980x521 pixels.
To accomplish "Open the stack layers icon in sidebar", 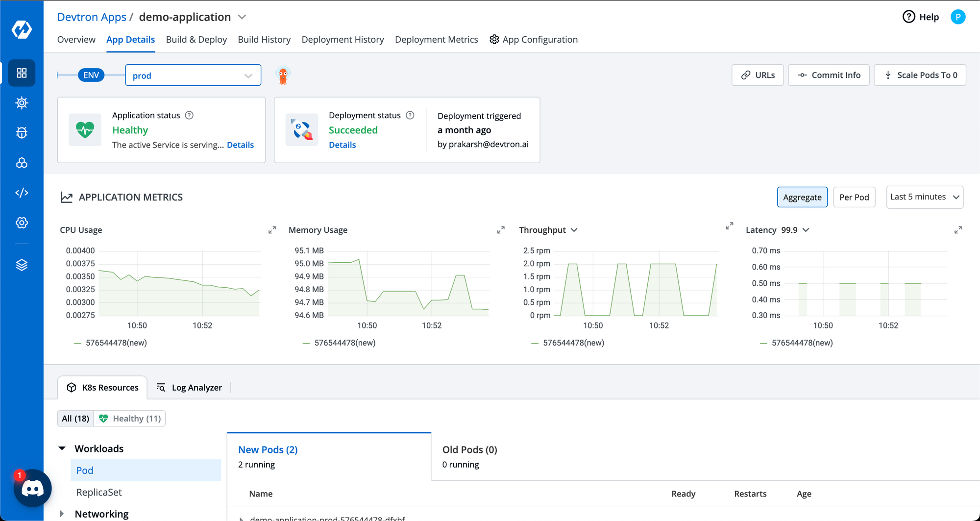I will coord(22,265).
